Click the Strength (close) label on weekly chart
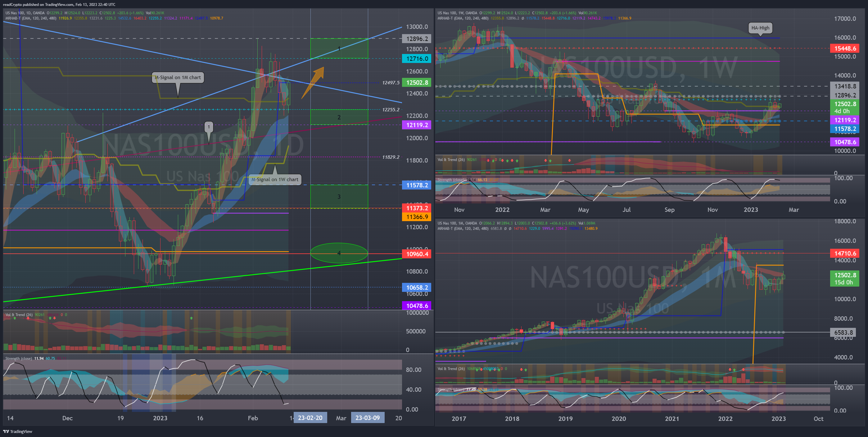The height and width of the screenshot is (437, 868). point(450,180)
